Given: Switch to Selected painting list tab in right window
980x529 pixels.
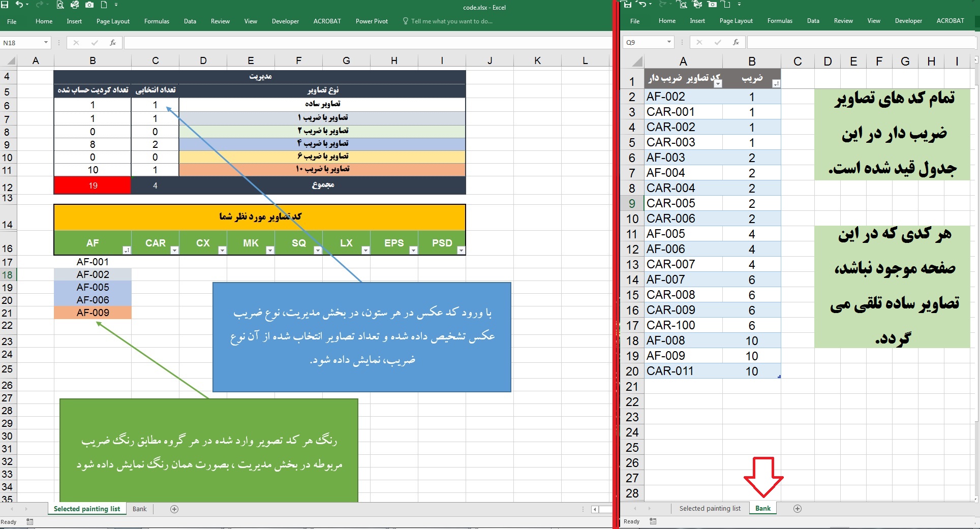Looking at the screenshot, I should click(710, 508).
